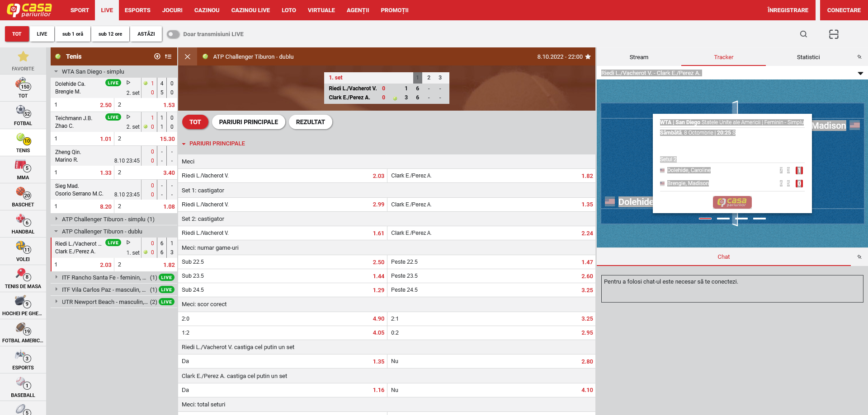The height and width of the screenshot is (415, 868).
Task: Select the REZULTAT markets filter
Action: (311, 122)
